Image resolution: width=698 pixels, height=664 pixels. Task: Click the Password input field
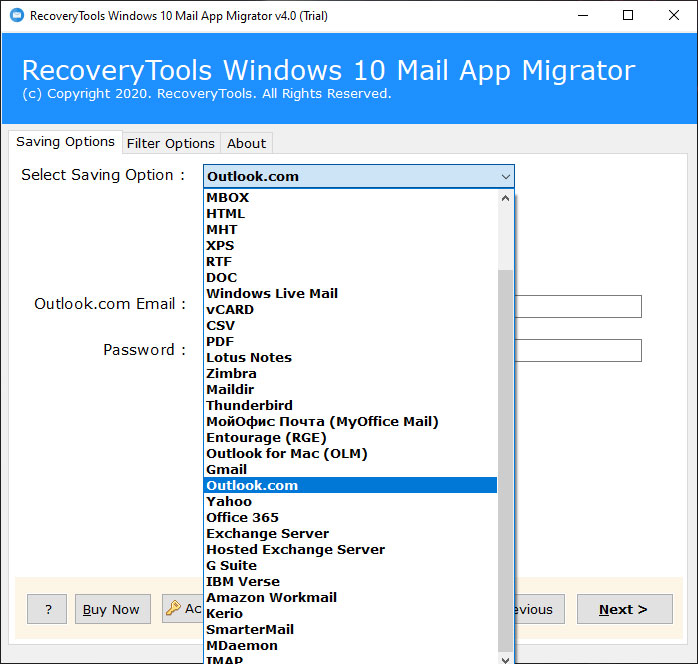pos(578,350)
